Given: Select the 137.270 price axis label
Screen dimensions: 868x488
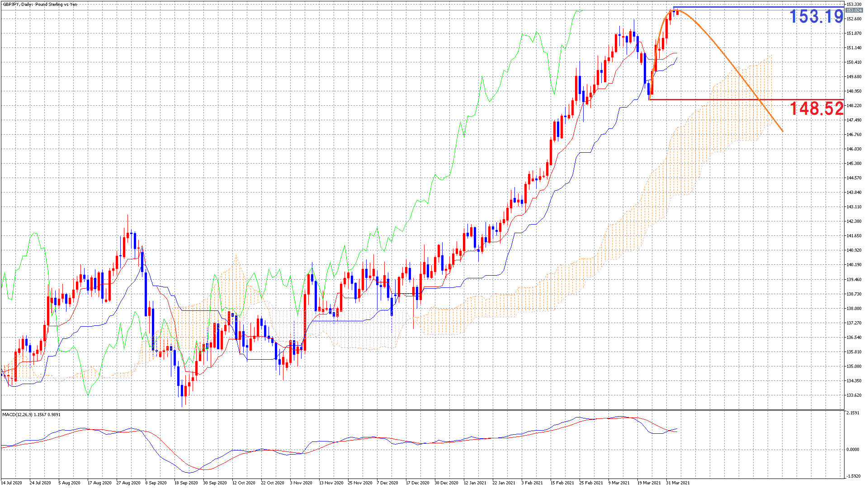Looking at the screenshot, I should [854, 323].
